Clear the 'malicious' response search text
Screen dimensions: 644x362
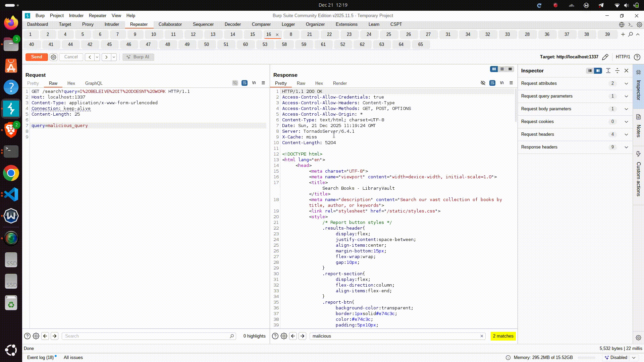482,336
